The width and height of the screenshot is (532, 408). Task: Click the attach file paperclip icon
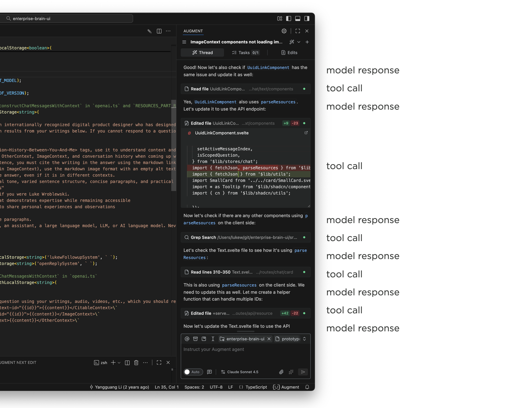[x=281, y=372]
